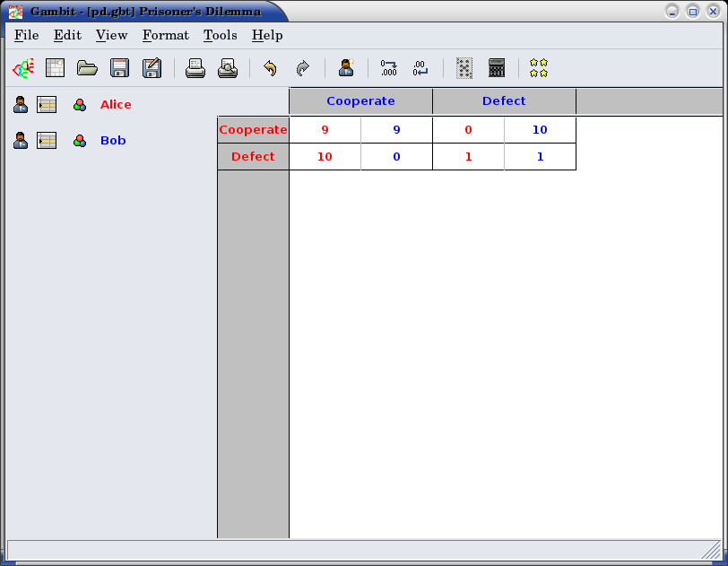Redo the last undone change
728x566 pixels.
(x=302, y=68)
